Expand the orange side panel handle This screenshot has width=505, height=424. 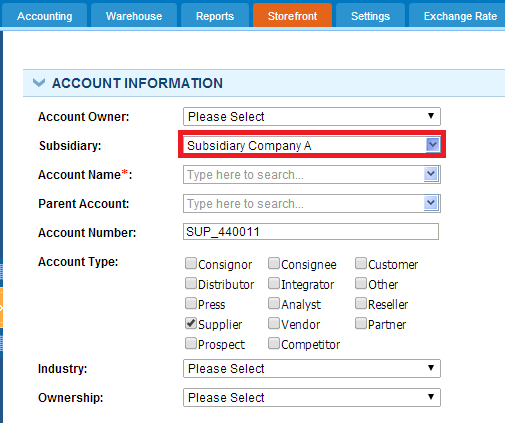point(1,308)
